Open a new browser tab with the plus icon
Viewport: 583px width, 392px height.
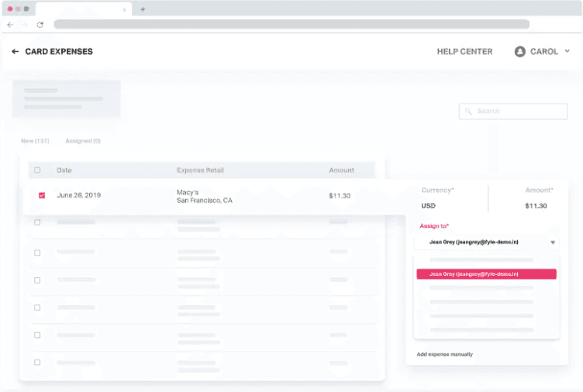[143, 9]
